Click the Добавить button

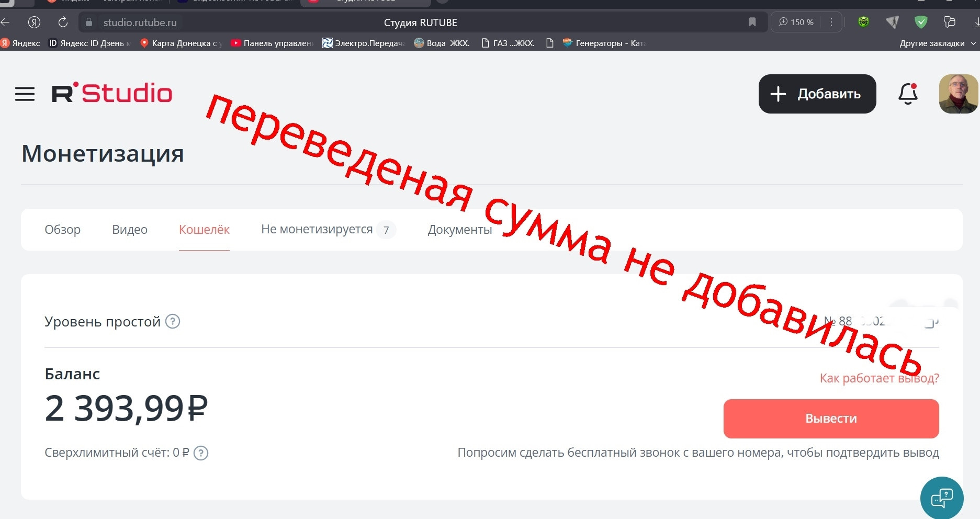pyautogui.click(x=817, y=94)
